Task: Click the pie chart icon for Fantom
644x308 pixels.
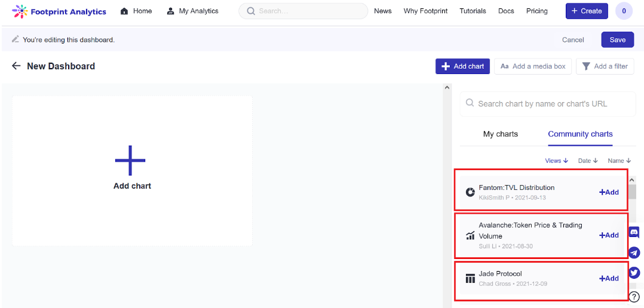Action: (x=470, y=192)
